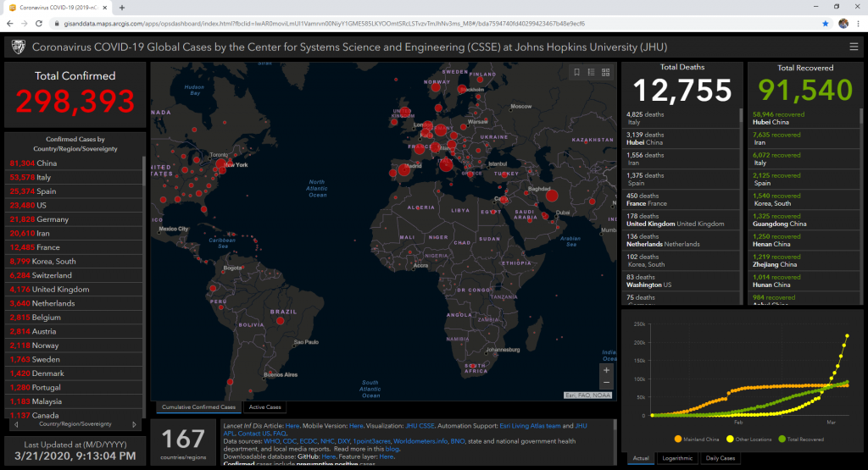Click the JHU shield logo in dashboard header
Image resolution: width=868 pixels, height=470 pixels.
pos(19,47)
